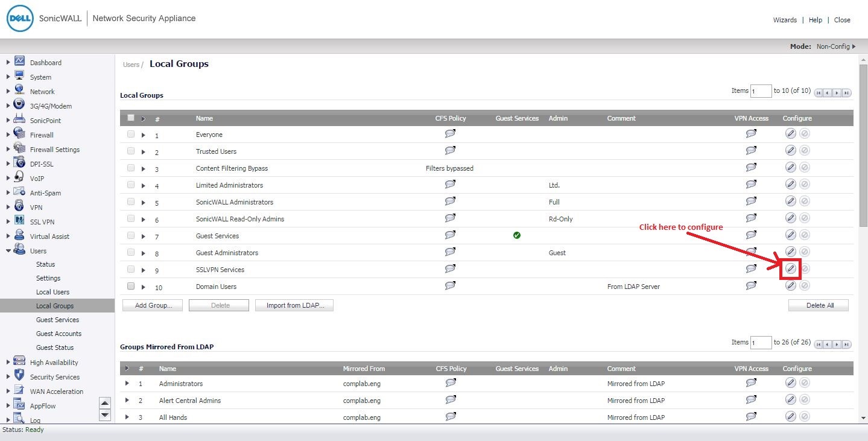Click Import from LDAP button

point(294,305)
